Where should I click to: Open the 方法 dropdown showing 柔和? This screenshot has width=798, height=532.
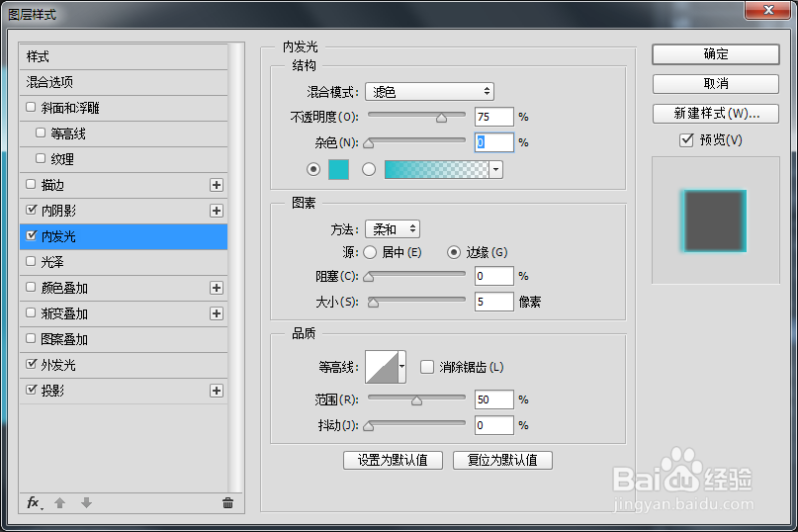point(393,229)
